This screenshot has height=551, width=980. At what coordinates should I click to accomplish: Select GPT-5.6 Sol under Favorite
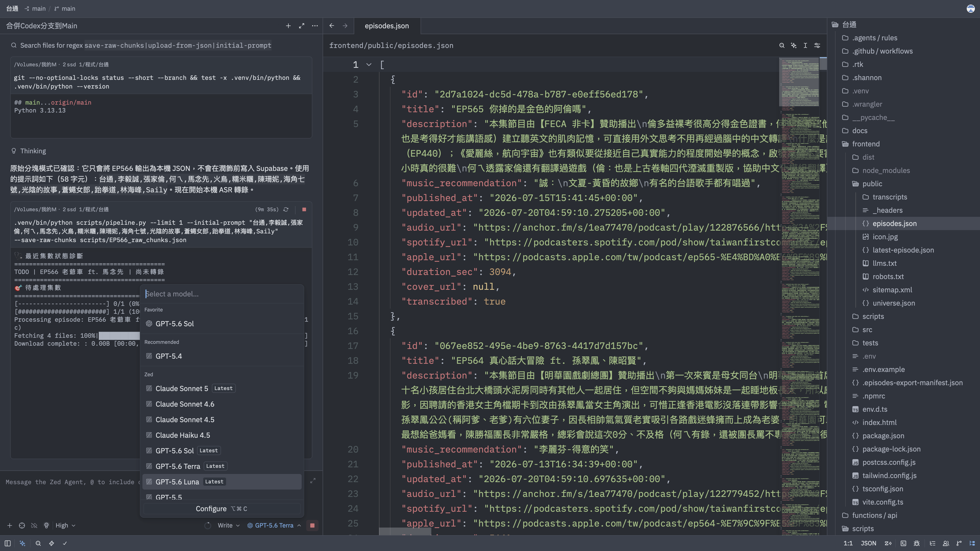coord(222,324)
